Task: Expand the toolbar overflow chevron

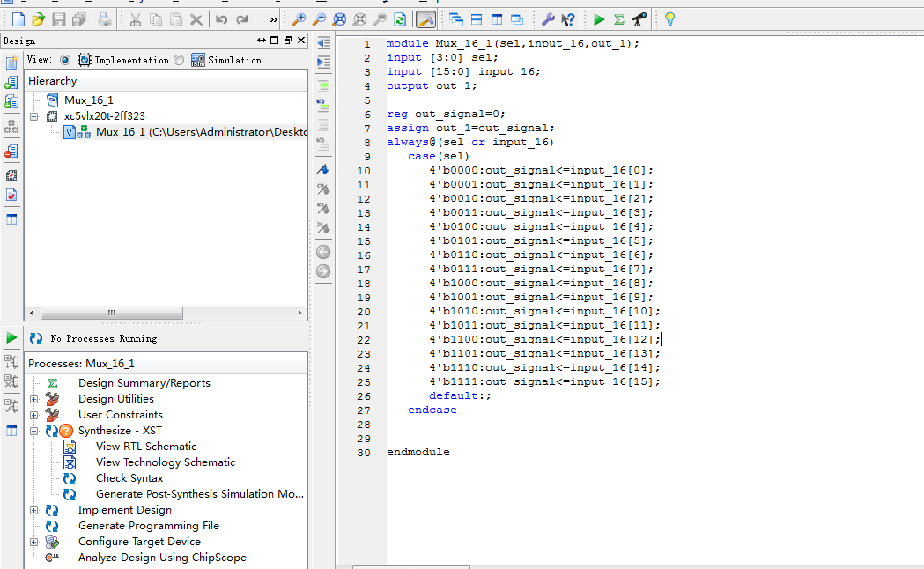Action: (x=273, y=19)
